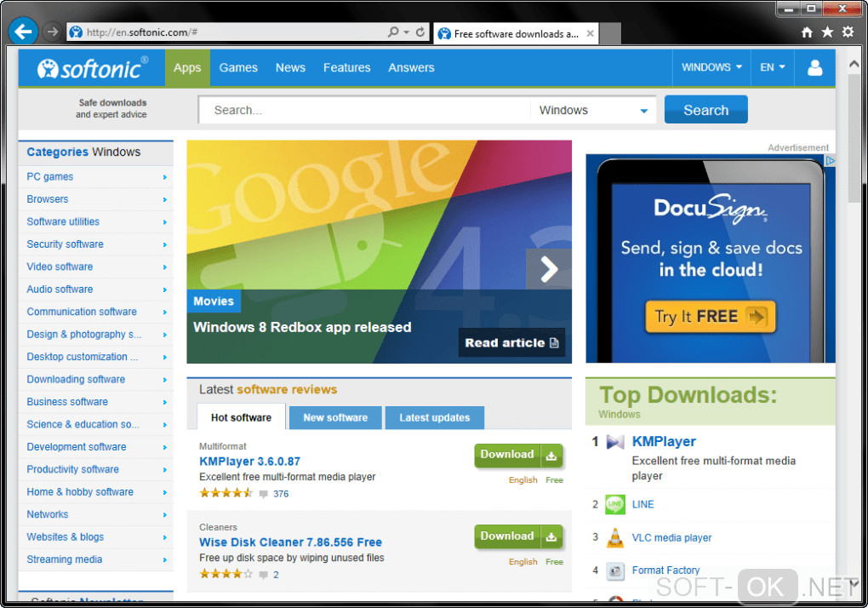The image size is (868, 608).
Task: Open browser tools gear icon
Action: tap(848, 32)
